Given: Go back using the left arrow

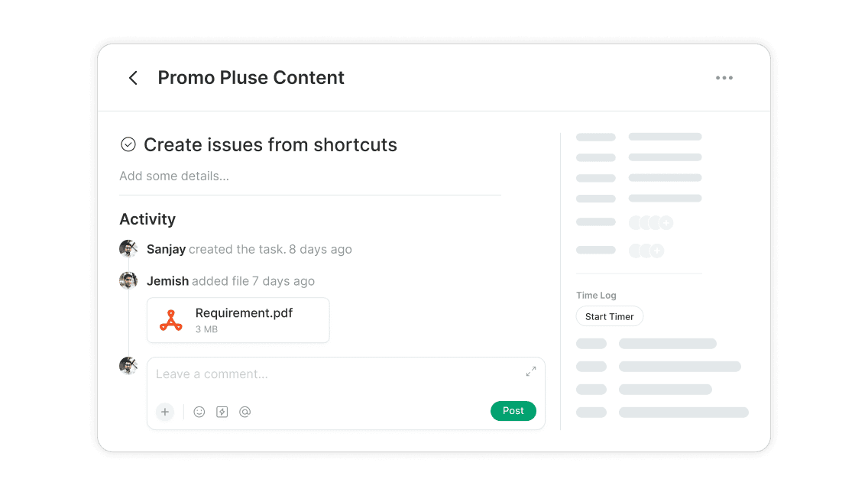Looking at the screenshot, I should pyautogui.click(x=133, y=77).
